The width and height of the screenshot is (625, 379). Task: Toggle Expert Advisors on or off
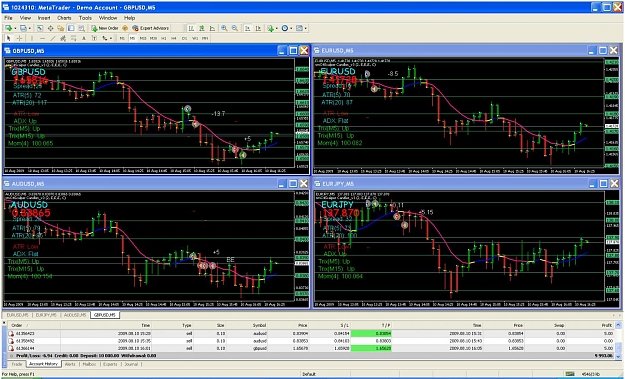[150, 28]
